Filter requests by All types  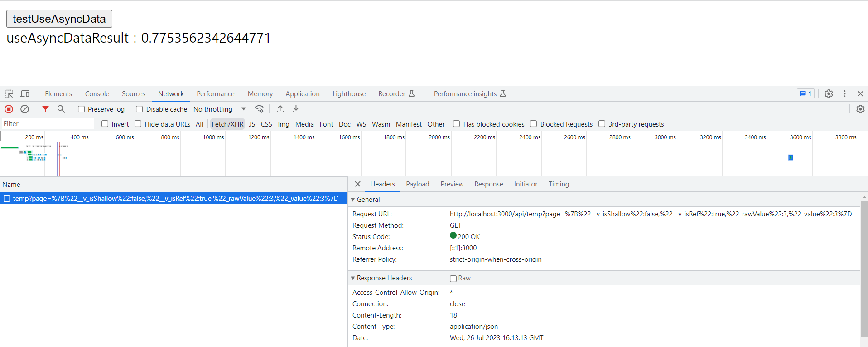coord(199,124)
